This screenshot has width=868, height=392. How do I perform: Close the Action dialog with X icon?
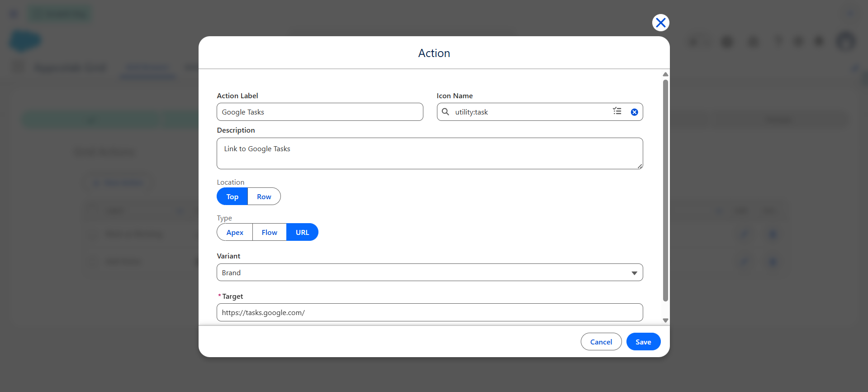(x=660, y=22)
